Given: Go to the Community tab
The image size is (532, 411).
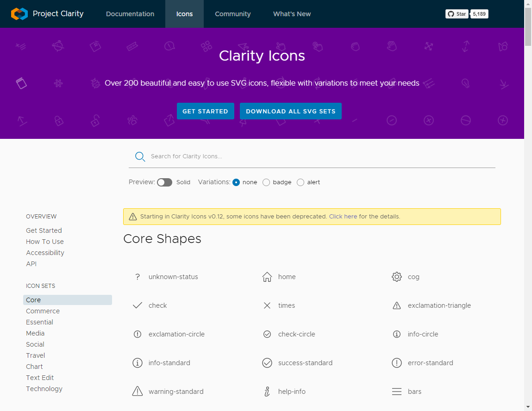Looking at the screenshot, I should point(232,14).
